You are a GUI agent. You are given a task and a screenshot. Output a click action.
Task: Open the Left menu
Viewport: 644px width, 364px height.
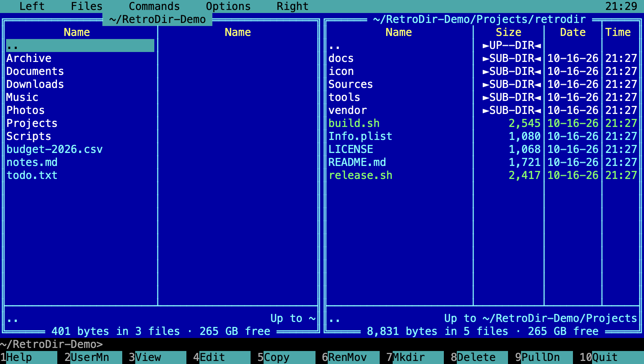point(32,6)
